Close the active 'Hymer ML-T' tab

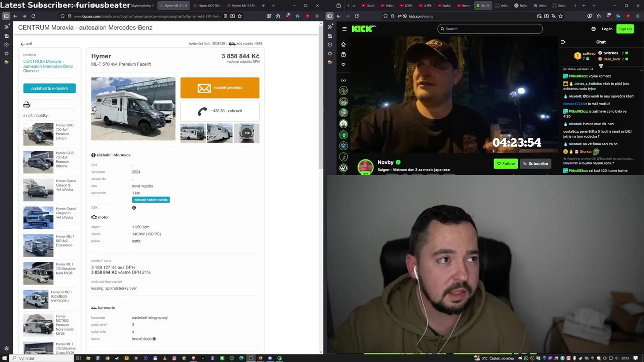186,6
